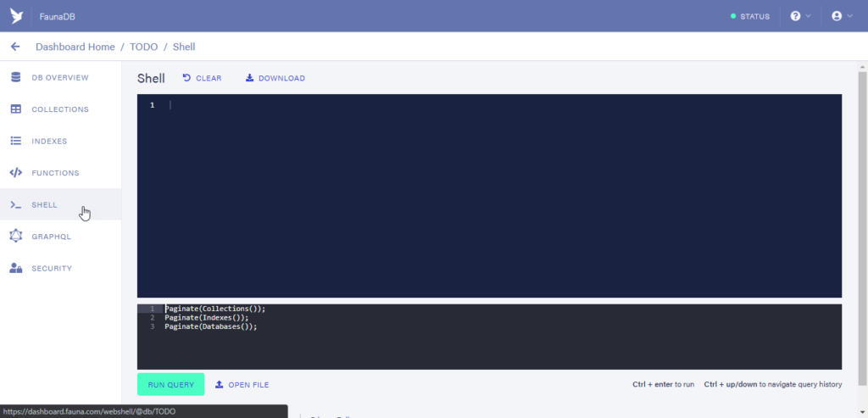Click the back arrow in breadcrumb bar

15,47
